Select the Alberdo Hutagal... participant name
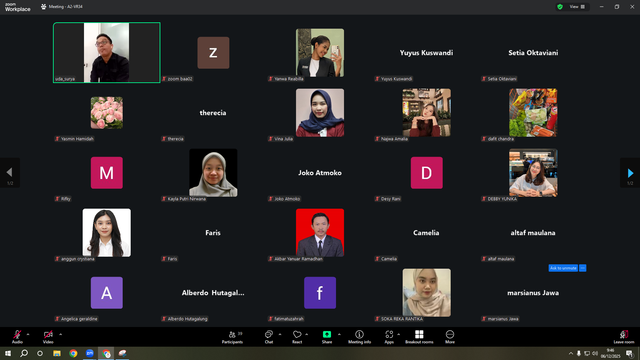Image resolution: width=640 pixels, height=360 pixels. pos(213,293)
